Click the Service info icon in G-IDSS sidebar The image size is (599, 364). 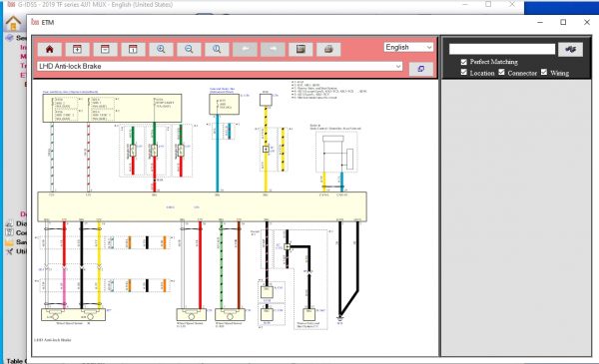(10, 38)
